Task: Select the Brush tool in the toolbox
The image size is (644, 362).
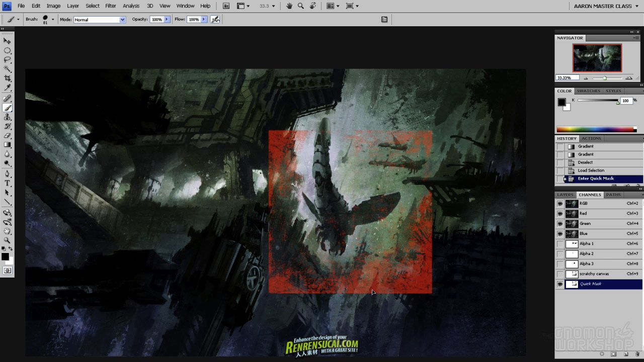Action: pyautogui.click(x=7, y=108)
